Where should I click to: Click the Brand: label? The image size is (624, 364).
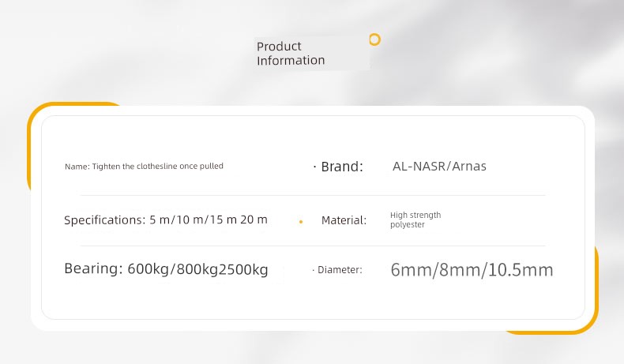tap(342, 167)
